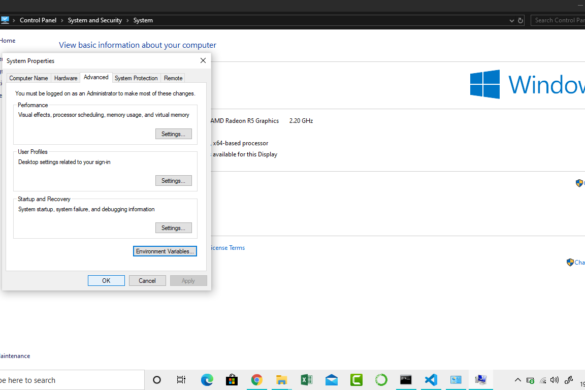Open the volume control in the tray

[555, 380]
